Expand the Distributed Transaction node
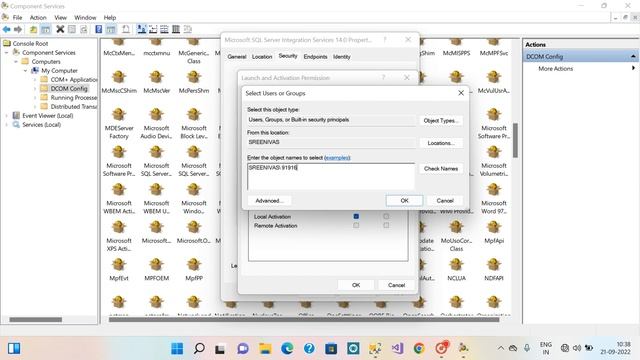This screenshot has width=640, height=360. click(x=35, y=107)
